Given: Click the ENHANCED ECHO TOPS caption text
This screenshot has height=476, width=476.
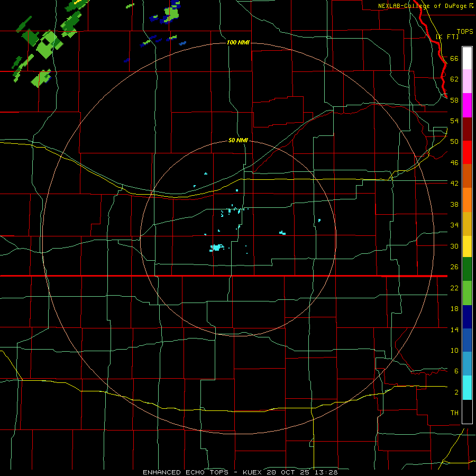Looking at the screenshot, I should [x=186, y=472].
